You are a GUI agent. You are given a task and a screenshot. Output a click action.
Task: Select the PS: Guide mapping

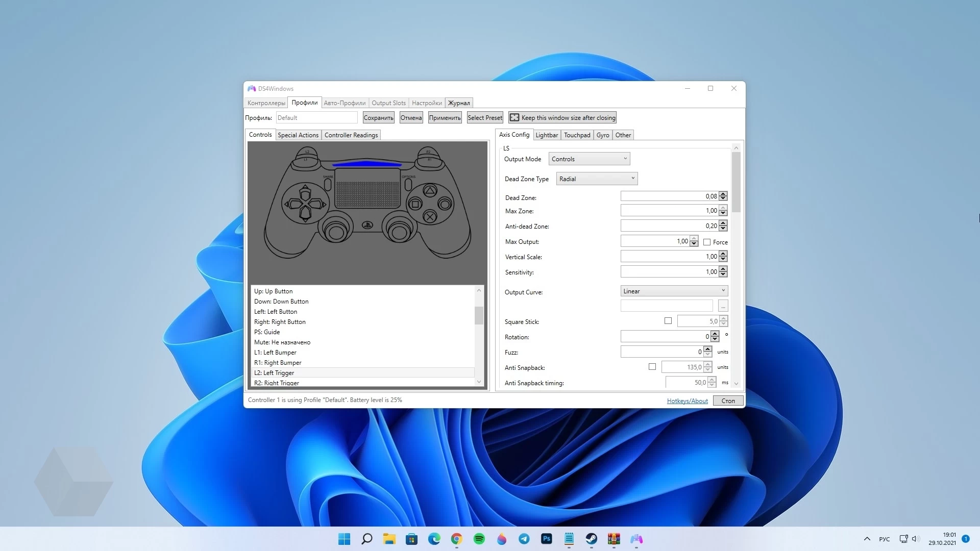point(363,332)
